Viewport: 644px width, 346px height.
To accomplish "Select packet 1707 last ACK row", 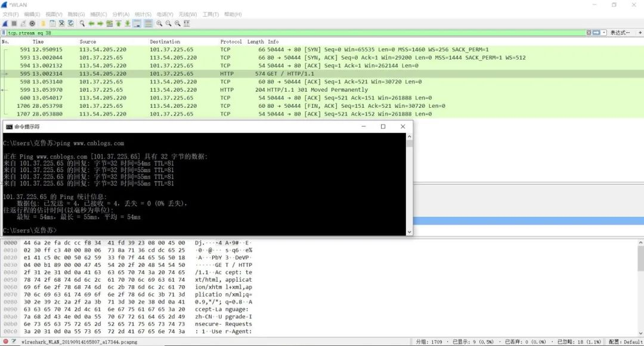I will click(322, 114).
